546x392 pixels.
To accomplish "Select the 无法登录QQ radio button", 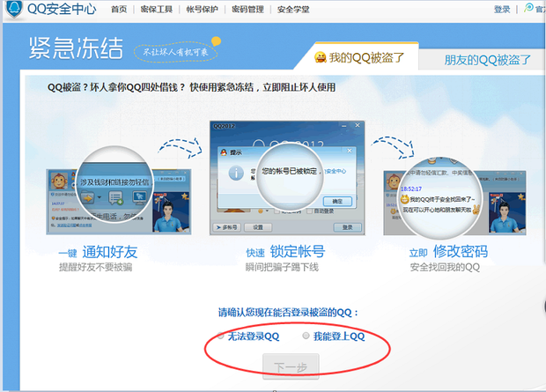I will [x=220, y=336].
